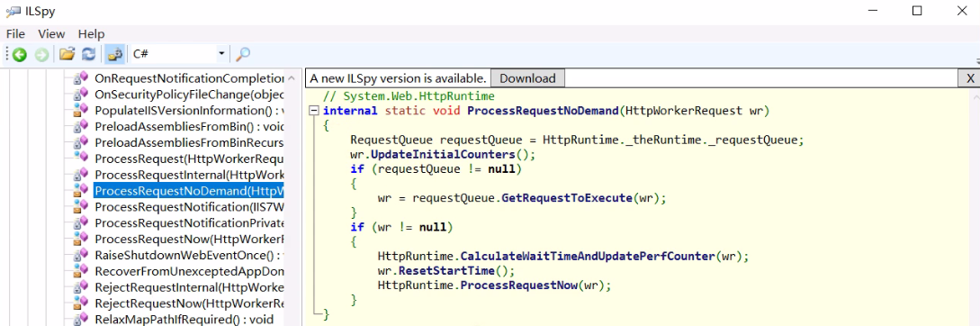Click method icon beside OnSecurityPolicyFileChange

(81, 95)
